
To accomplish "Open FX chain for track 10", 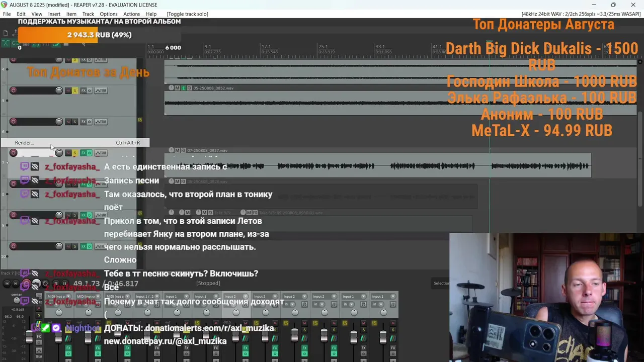I will [x=84, y=246].
